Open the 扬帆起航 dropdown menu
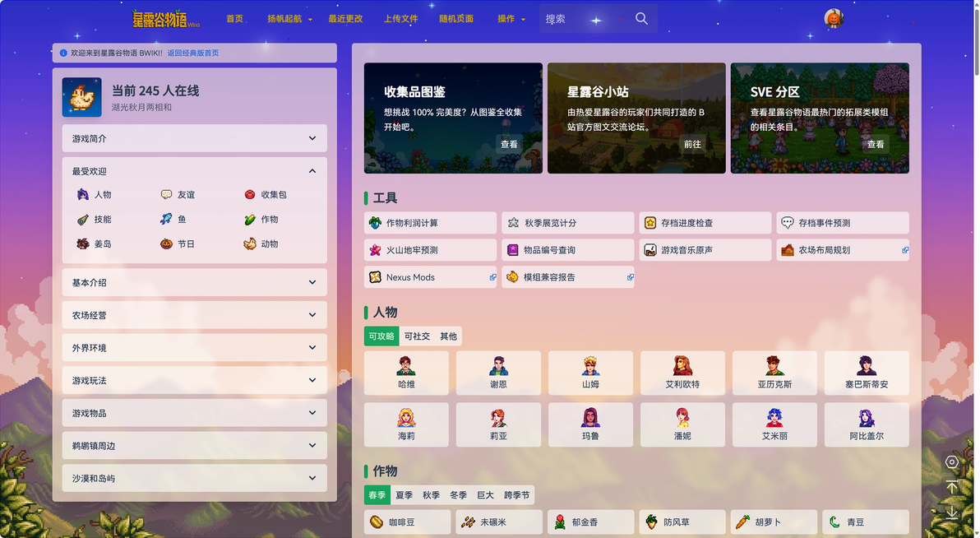The width and height of the screenshot is (980, 538). point(289,19)
